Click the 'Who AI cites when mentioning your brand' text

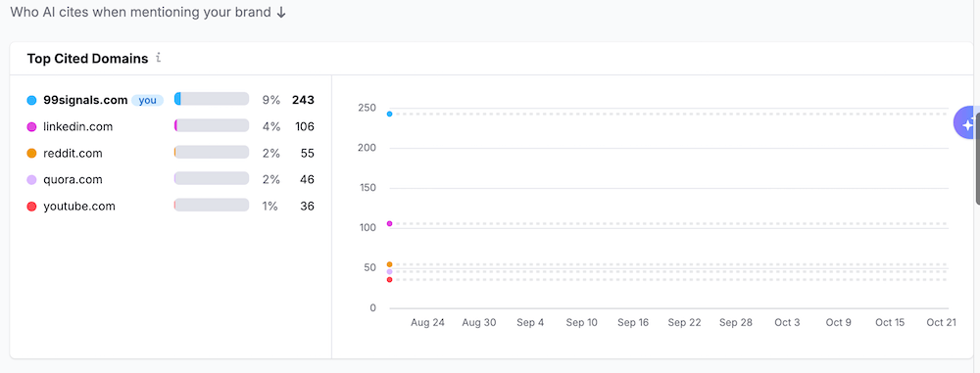(x=141, y=13)
